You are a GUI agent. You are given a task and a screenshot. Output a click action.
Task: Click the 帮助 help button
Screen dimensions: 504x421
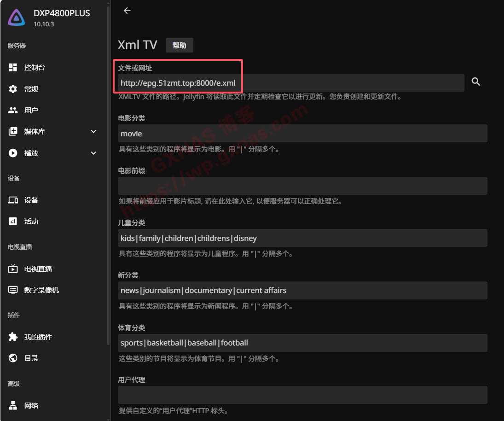[x=180, y=45]
